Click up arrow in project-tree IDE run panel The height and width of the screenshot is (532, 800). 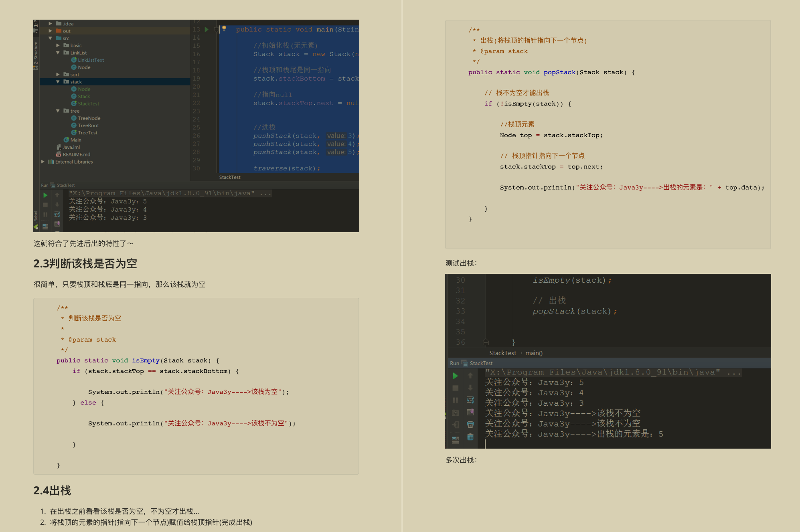click(57, 195)
